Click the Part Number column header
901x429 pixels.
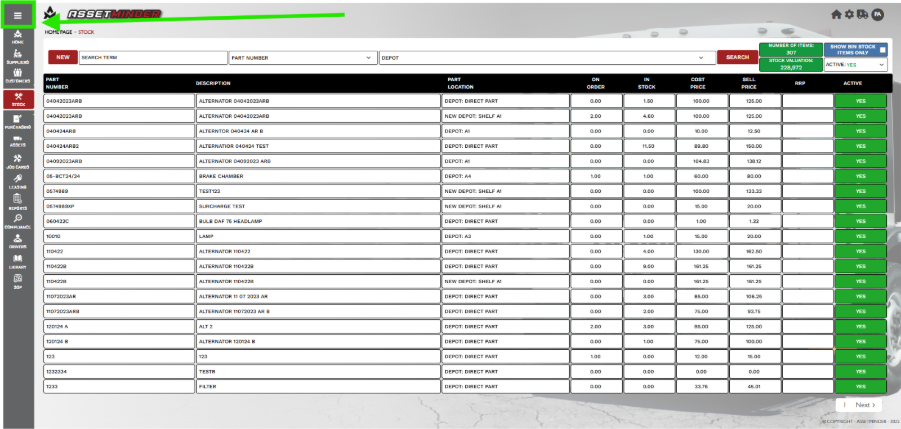[x=57, y=83]
